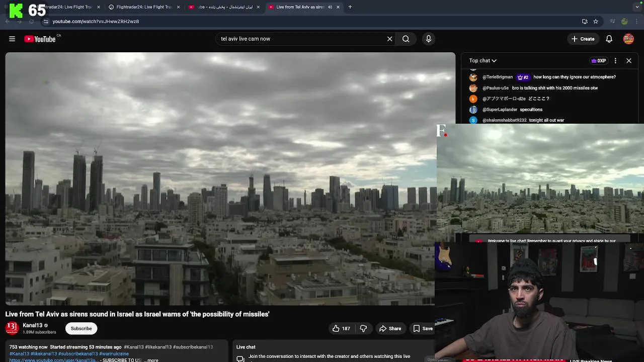644x362 pixels.
Task: Click the @SuperLaplander chat message
Action: coord(531,110)
